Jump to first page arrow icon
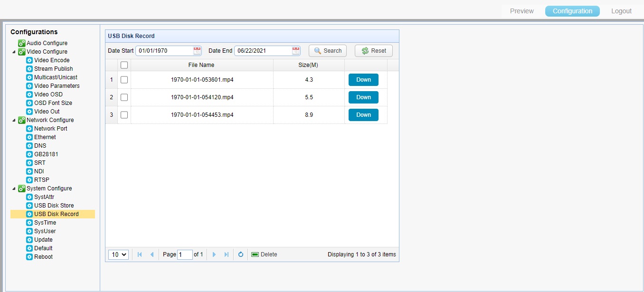644x292 pixels. [x=140, y=254]
